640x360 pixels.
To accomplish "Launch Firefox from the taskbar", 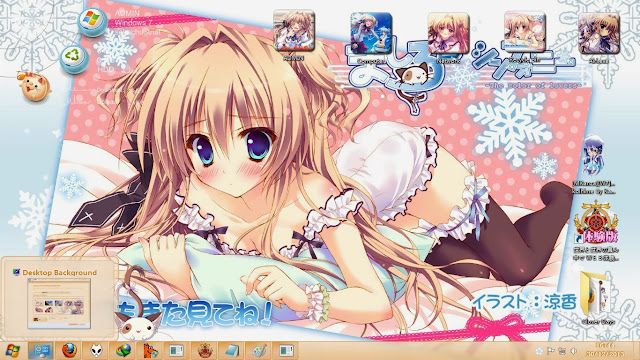I will coord(69,351).
